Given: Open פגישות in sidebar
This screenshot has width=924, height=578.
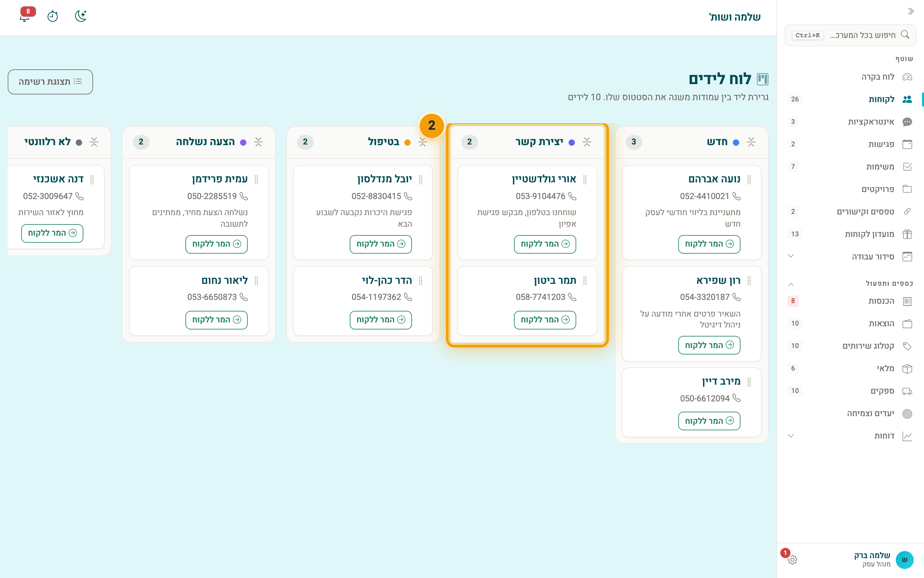Looking at the screenshot, I should (850, 144).
